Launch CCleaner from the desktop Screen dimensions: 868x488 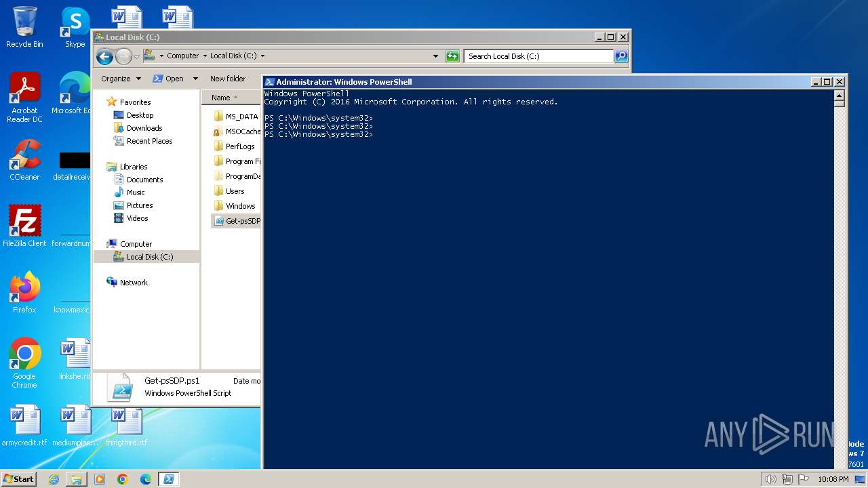click(x=24, y=160)
